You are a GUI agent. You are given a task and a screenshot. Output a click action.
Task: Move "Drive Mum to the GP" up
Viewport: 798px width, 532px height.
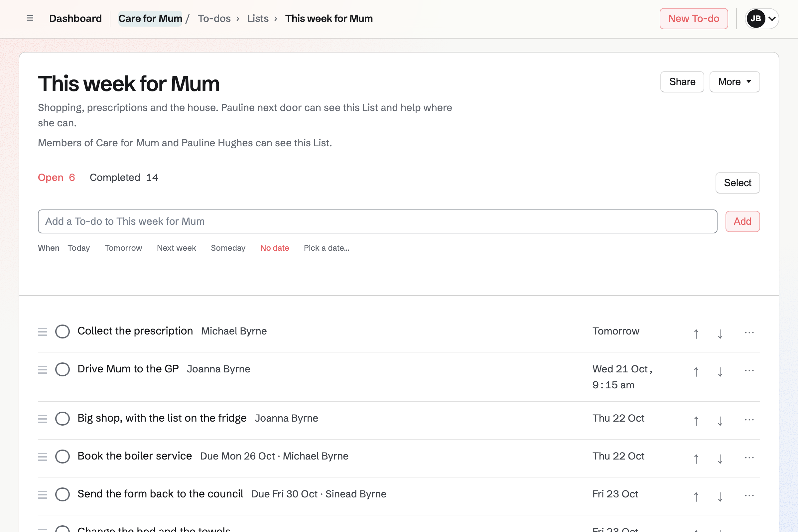tap(696, 371)
